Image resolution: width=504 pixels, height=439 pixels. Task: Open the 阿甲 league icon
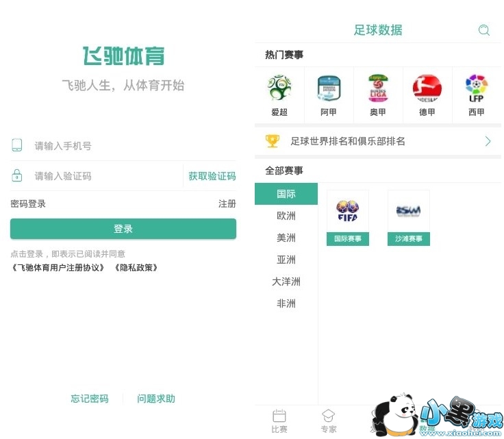pos(329,88)
